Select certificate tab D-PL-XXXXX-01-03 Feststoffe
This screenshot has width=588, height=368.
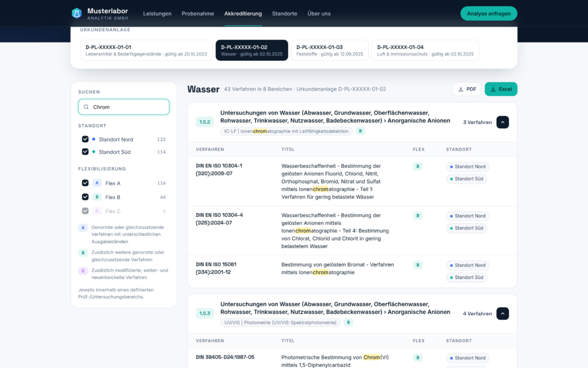tap(330, 51)
